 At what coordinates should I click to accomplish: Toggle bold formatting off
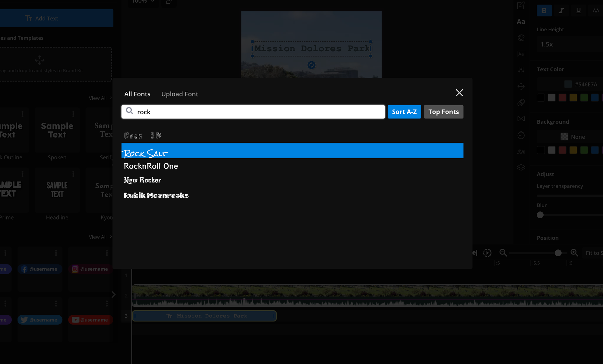coord(544,10)
